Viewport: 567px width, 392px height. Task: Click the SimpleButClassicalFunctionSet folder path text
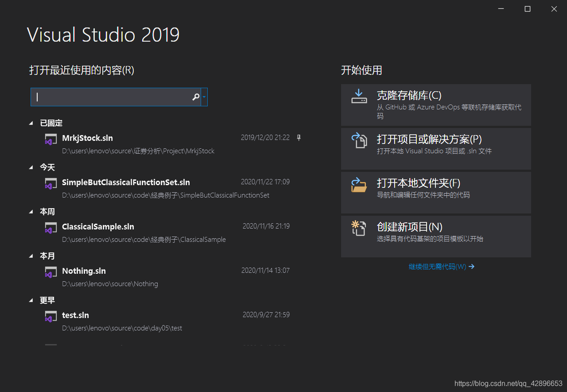click(166, 195)
